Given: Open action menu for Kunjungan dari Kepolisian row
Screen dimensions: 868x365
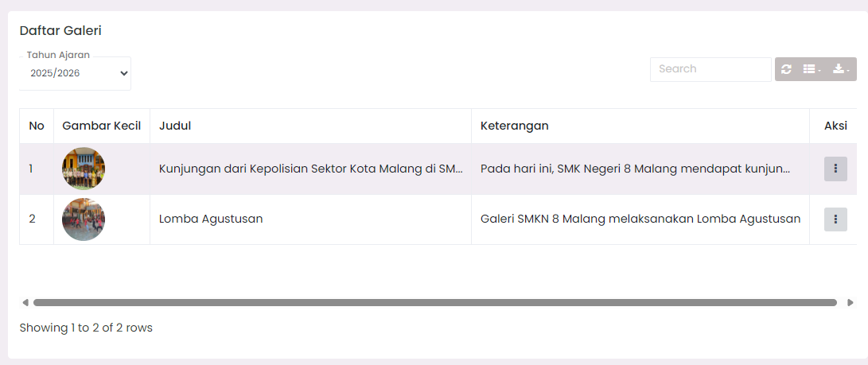Looking at the screenshot, I should pyautogui.click(x=835, y=169).
